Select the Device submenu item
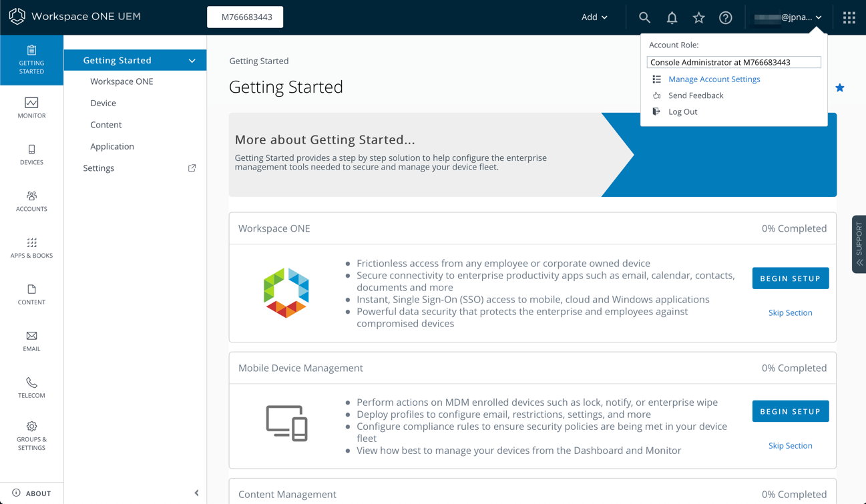Image resolution: width=866 pixels, height=504 pixels. (103, 103)
